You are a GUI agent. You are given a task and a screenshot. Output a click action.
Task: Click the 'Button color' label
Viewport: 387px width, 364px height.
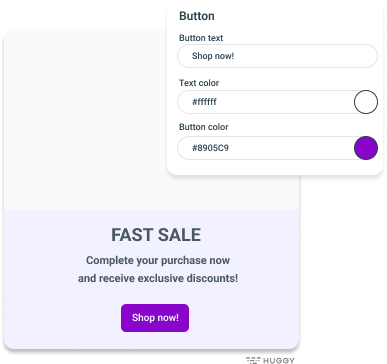(204, 127)
